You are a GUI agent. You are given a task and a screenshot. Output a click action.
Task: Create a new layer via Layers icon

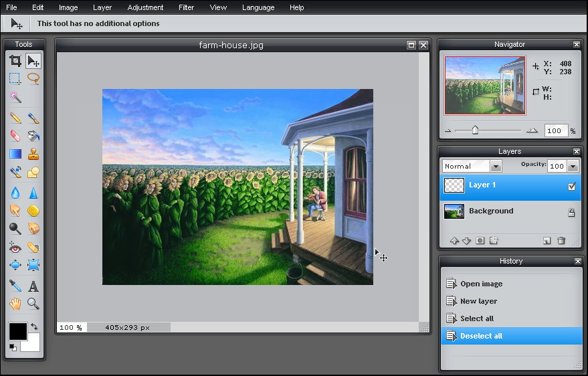547,241
